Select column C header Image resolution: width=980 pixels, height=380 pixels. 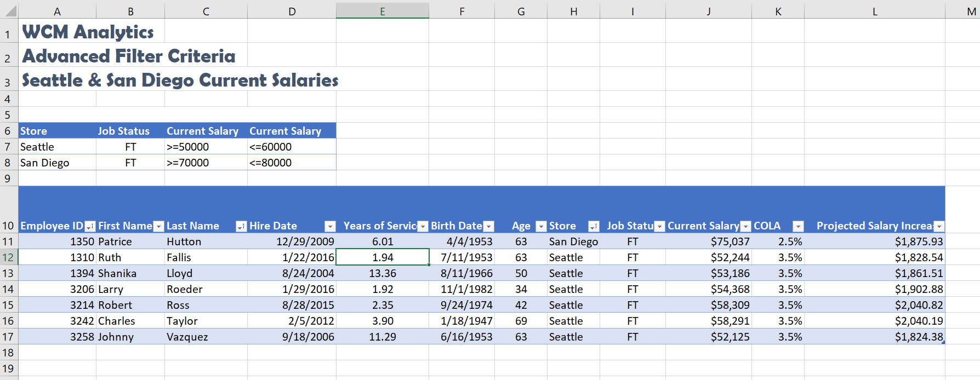(206, 11)
